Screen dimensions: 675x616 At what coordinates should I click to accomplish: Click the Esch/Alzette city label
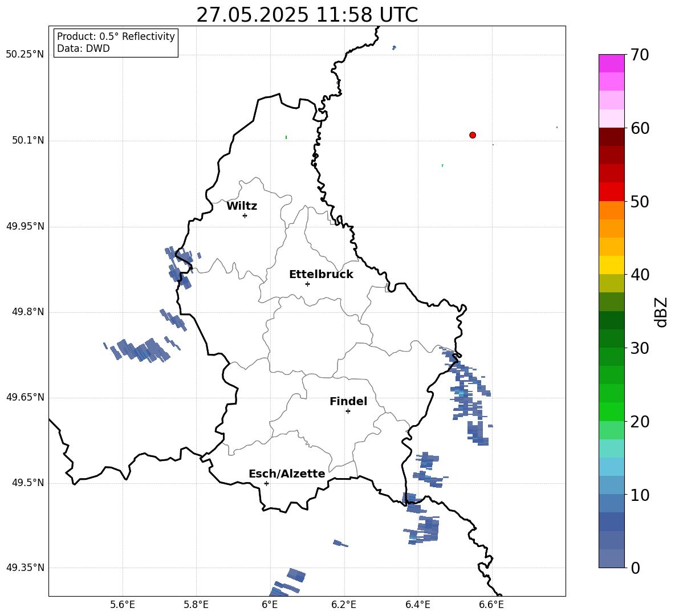coord(287,474)
